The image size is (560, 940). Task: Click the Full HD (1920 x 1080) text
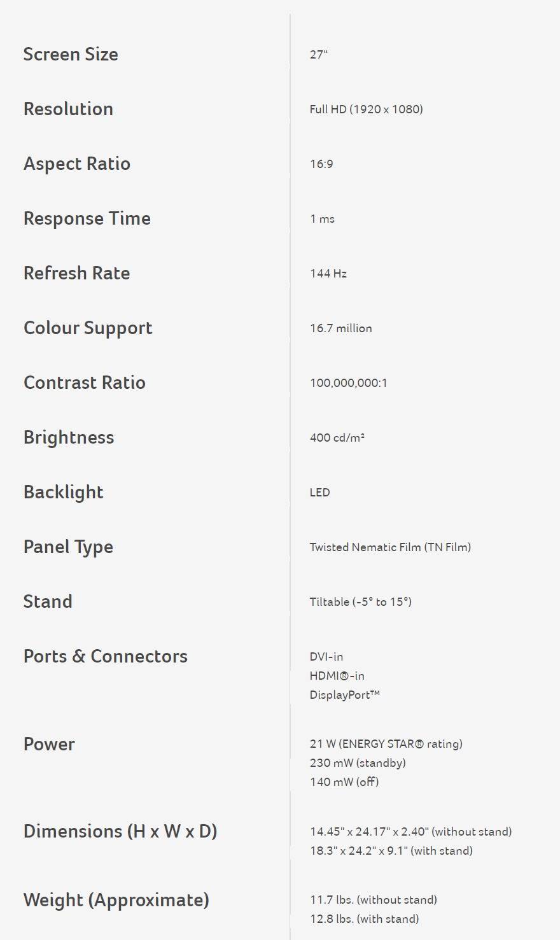(366, 109)
